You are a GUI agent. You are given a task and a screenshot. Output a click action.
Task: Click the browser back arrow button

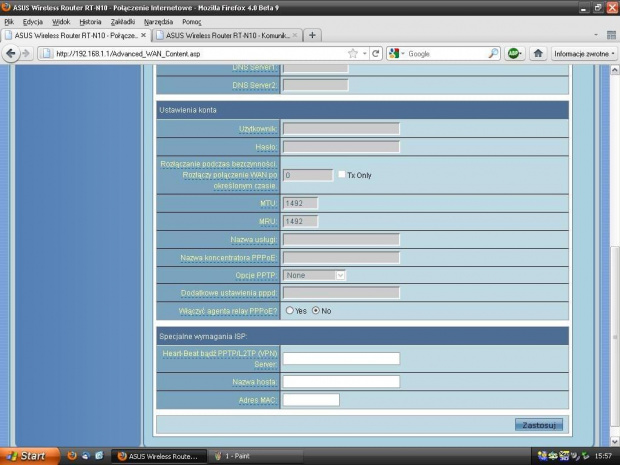pyautogui.click(x=11, y=53)
